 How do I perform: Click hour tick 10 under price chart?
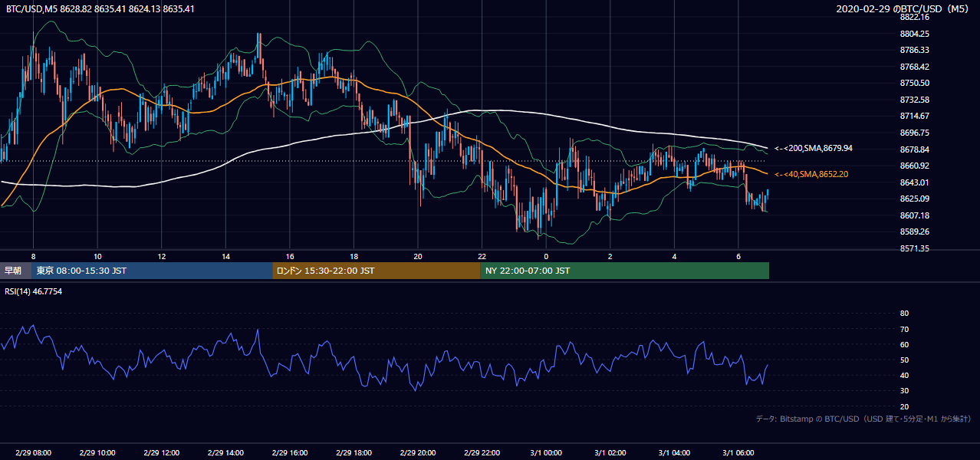coord(97,256)
